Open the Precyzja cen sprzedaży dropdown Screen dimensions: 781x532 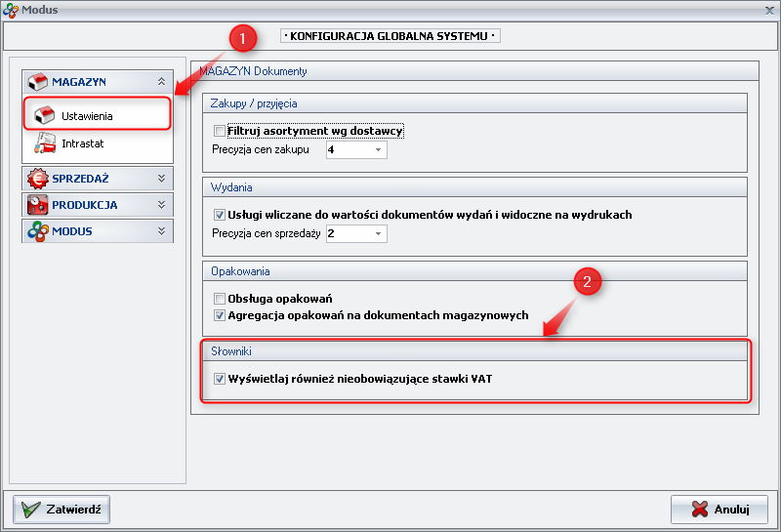[x=378, y=234]
